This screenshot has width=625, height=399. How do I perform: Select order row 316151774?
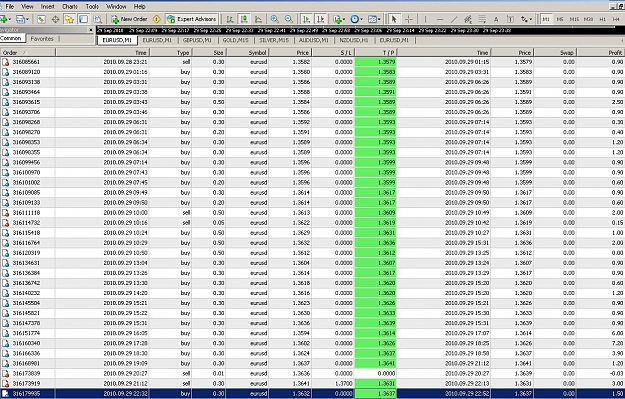pyautogui.click(x=312, y=333)
